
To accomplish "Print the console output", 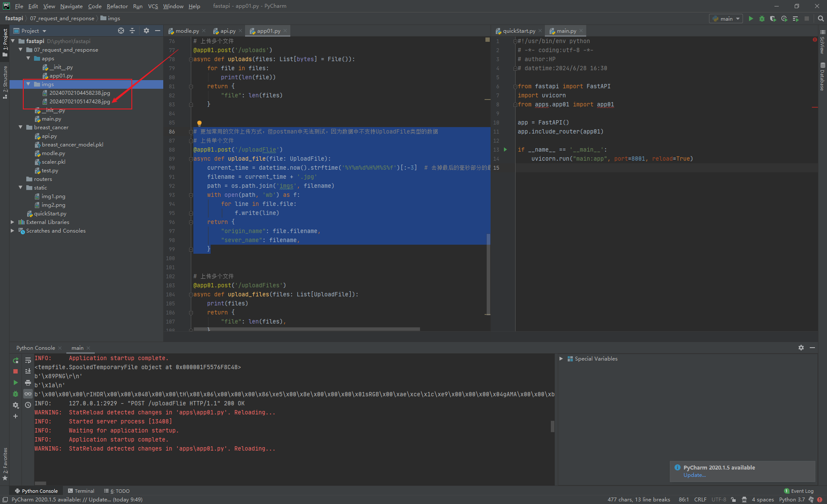I will tap(28, 383).
